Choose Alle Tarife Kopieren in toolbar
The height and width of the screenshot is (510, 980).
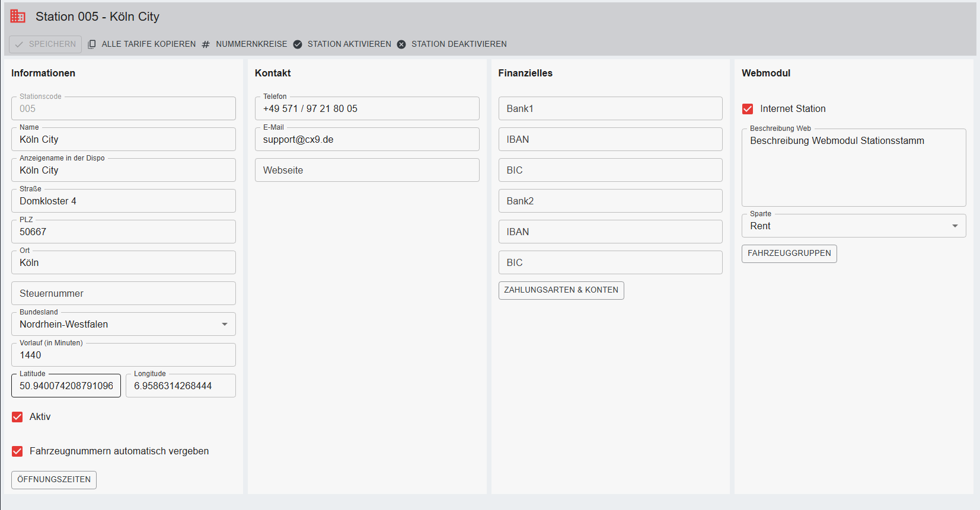(x=148, y=44)
